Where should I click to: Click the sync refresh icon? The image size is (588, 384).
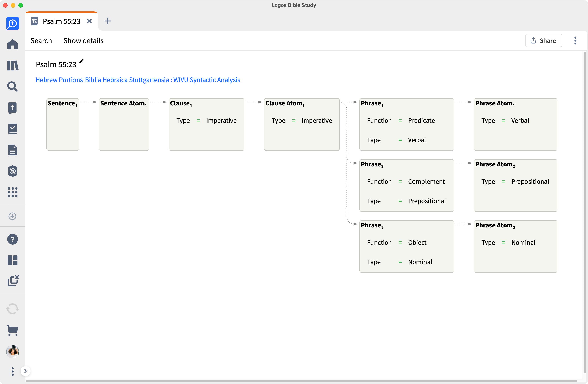[12, 309]
